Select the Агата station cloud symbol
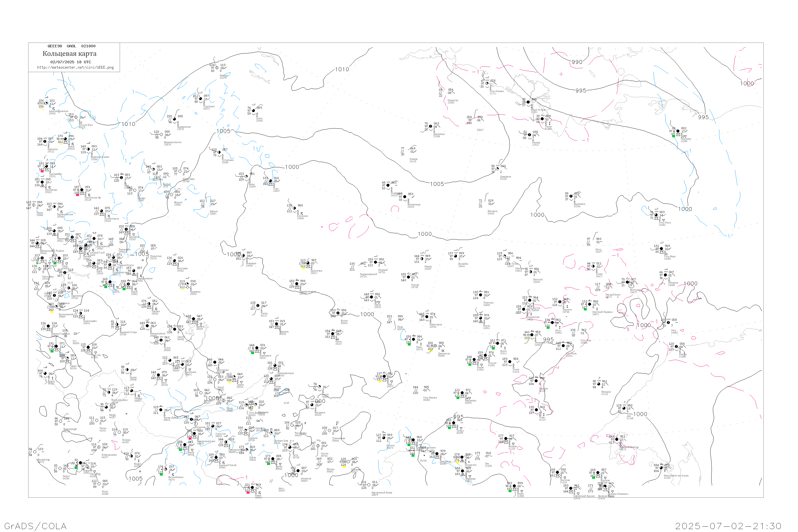 (253, 111)
